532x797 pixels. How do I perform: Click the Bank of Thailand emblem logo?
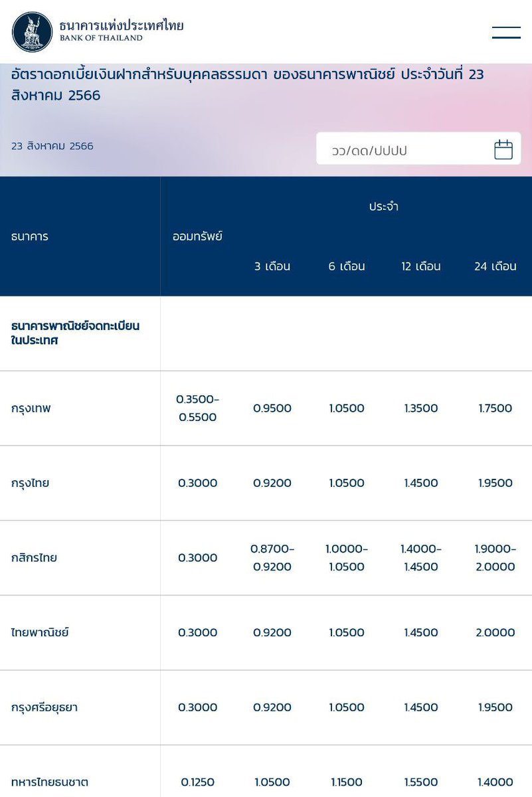point(32,32)
